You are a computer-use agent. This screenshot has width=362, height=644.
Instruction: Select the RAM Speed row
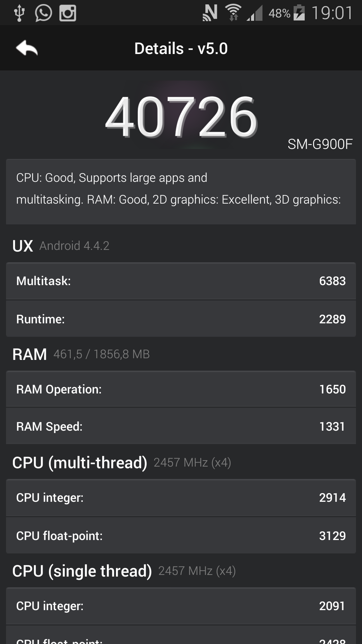(x=181, y=426)
